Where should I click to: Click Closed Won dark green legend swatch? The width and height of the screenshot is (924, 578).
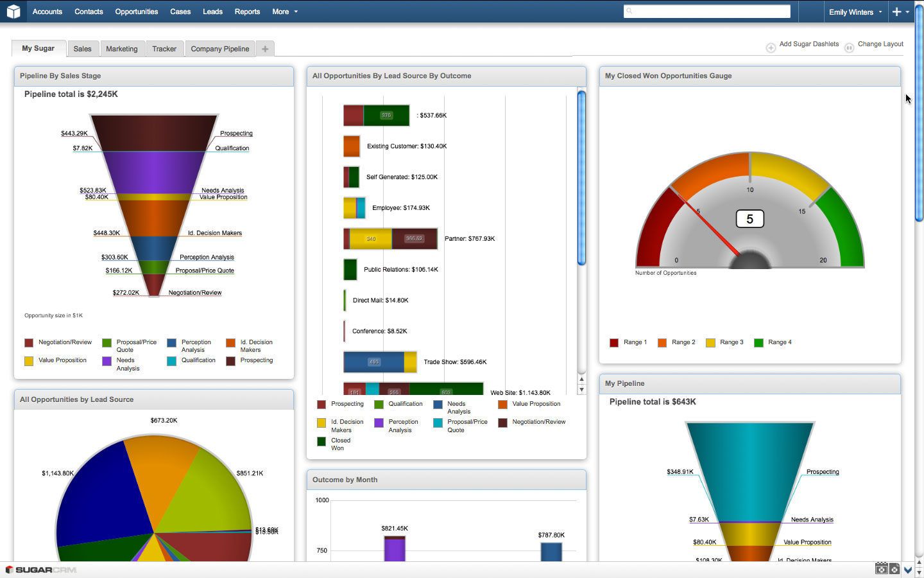tap(321, 441)
